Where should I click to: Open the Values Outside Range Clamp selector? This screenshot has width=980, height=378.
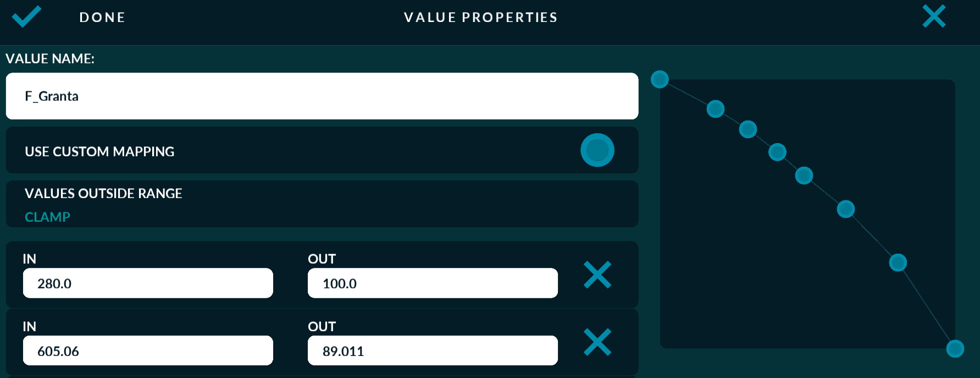tap(47, 217)
